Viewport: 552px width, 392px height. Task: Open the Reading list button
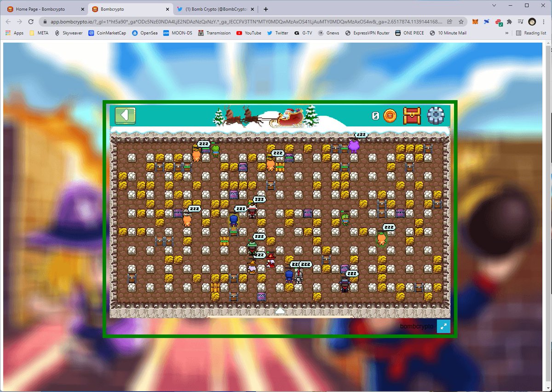pos(531,33)
